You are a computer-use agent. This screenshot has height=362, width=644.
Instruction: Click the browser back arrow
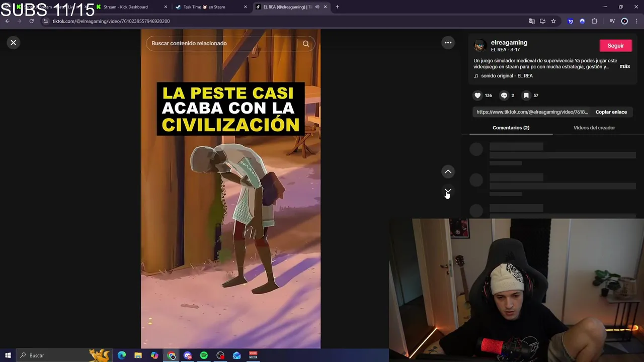(7, 21)
